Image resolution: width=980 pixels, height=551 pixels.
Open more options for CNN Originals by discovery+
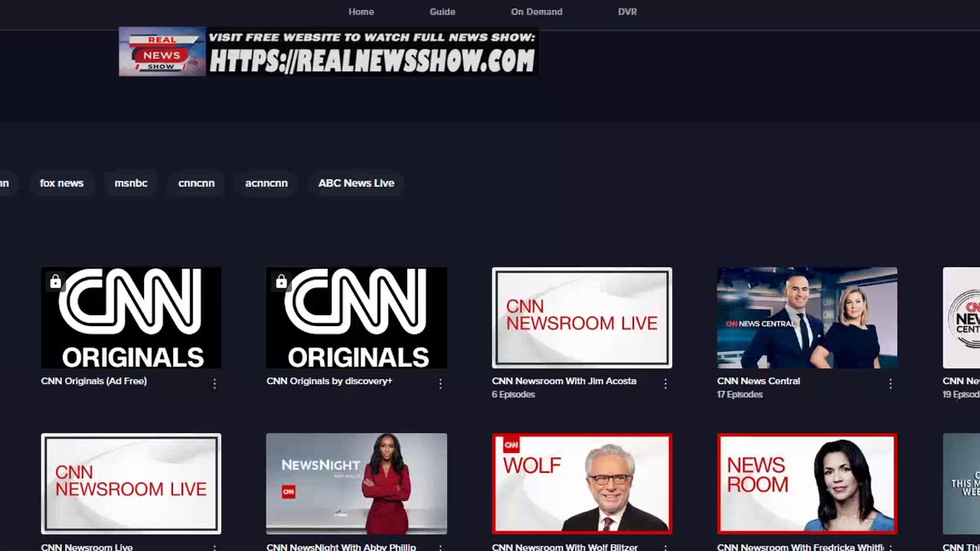pyautogui.click(x=440, y=383)
